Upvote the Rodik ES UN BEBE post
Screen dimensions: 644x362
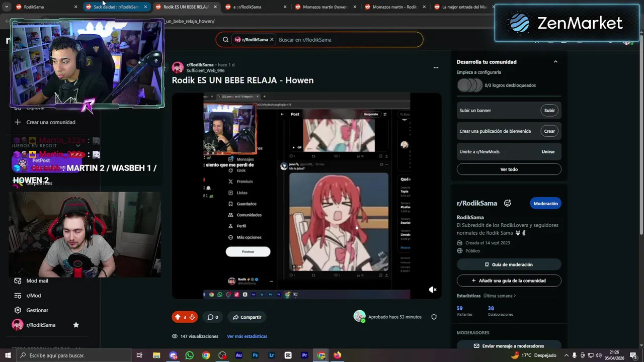click(x=178, y=317)
